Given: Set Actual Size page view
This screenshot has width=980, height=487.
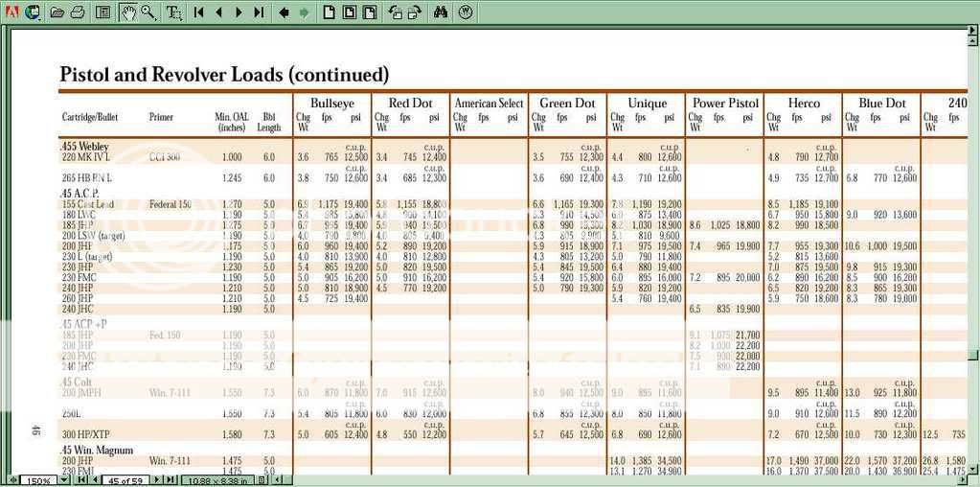Looking at the screenshot, I should tap(329, 12).
